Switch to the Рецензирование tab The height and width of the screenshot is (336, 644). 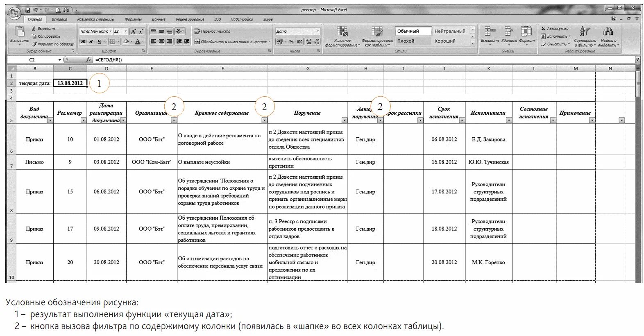coord(190,19)
